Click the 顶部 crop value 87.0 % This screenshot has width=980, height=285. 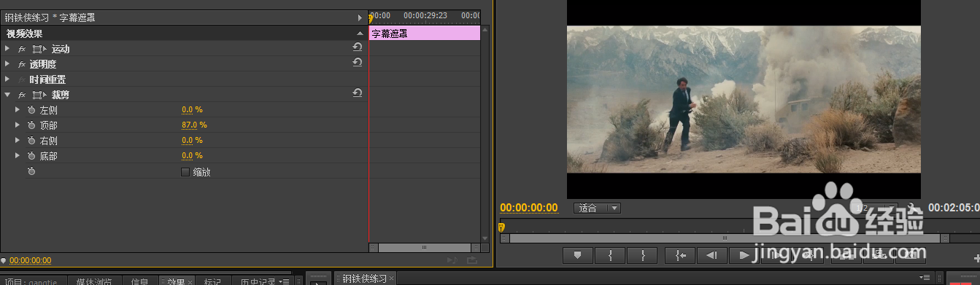tap(194, 125)
